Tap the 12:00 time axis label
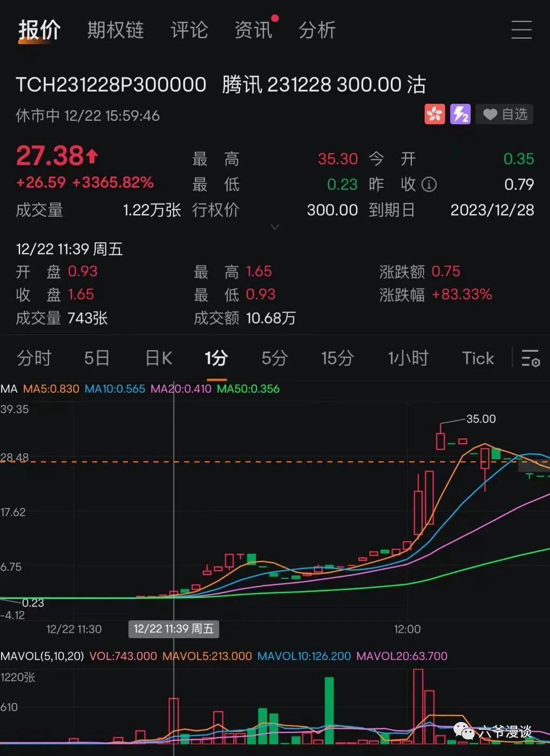 tap(407, 629)
